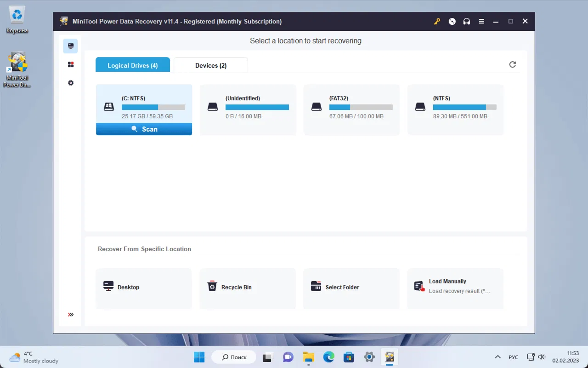Open Microsoft Store from taskbar

pyautogui.click(x=349, y=357)
